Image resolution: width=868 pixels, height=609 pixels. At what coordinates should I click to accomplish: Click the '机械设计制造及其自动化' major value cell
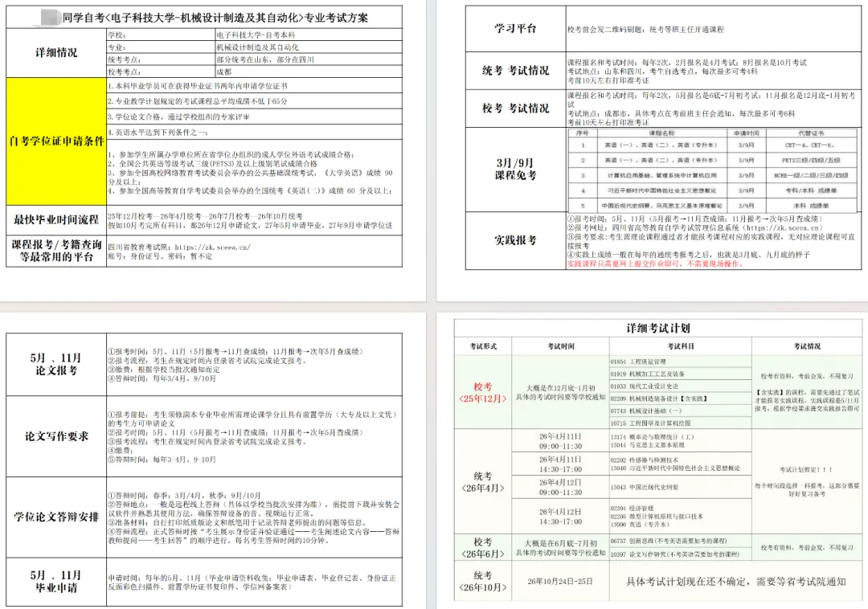[309, 47]
